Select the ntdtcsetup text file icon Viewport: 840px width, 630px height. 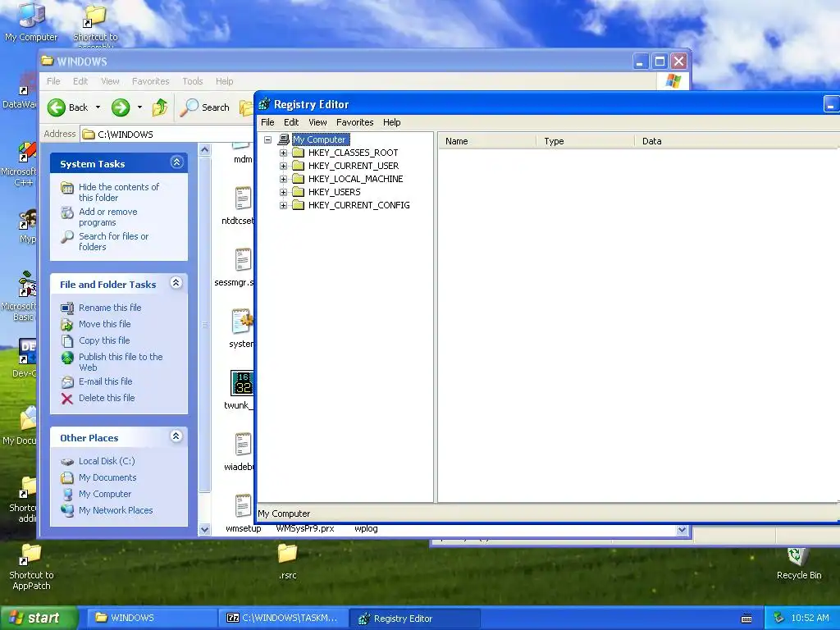click(243, 199)
